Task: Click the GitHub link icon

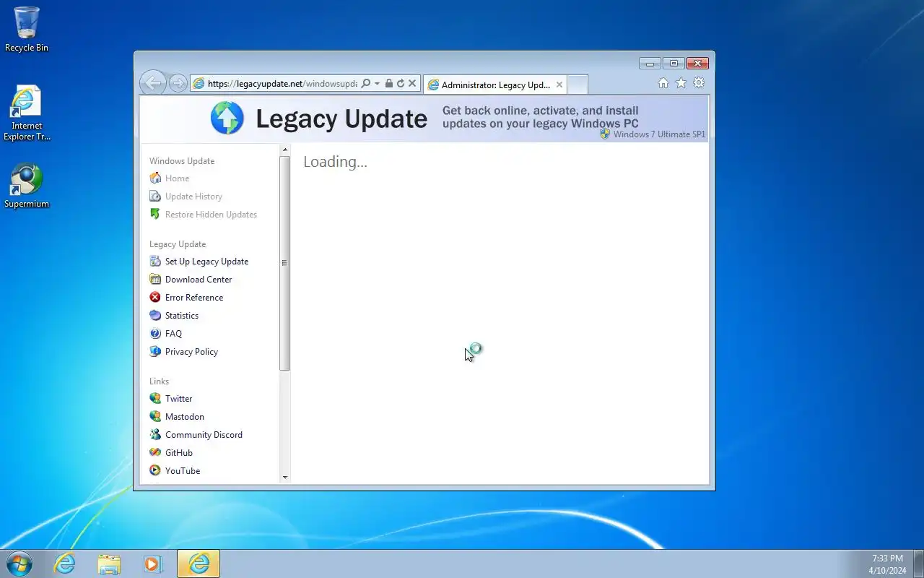Action: click(154, 452)
